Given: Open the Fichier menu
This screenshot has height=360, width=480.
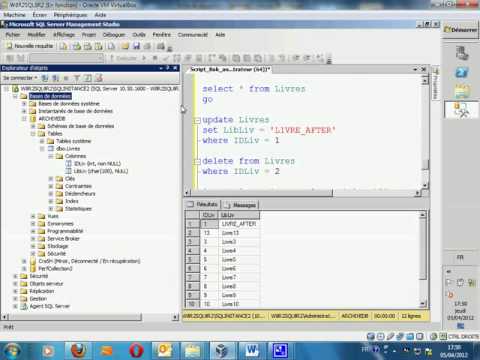Looking at the screenshot, I should 13,35.
